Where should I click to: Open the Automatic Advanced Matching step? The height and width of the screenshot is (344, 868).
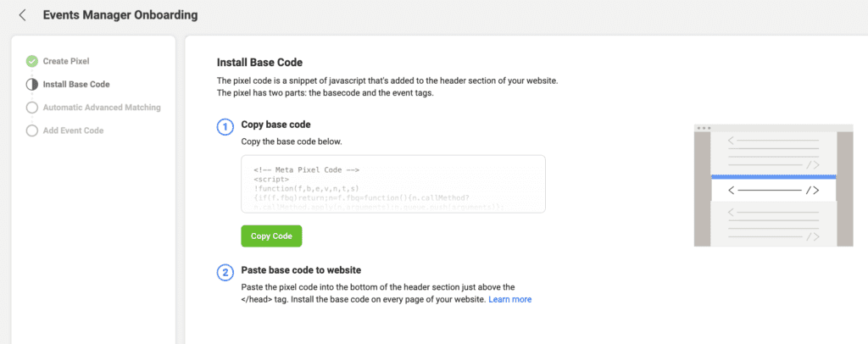102,108
